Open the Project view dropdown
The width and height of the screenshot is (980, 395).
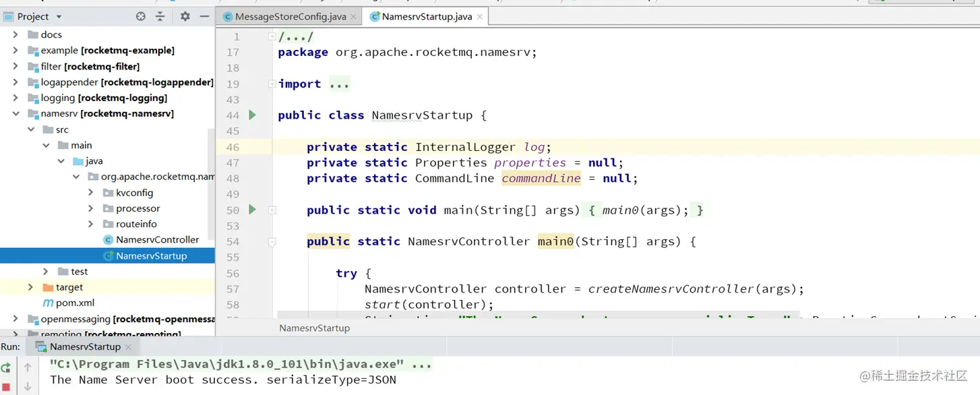coord(59,16)
